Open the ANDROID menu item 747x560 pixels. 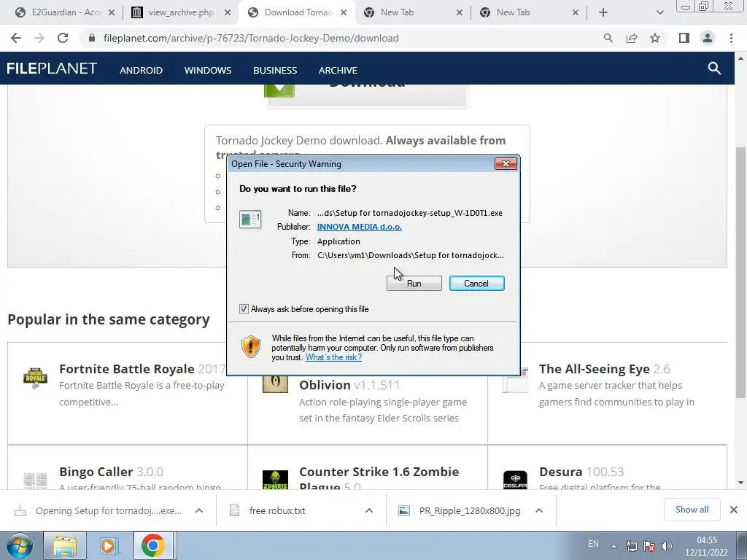click(141, 70)
